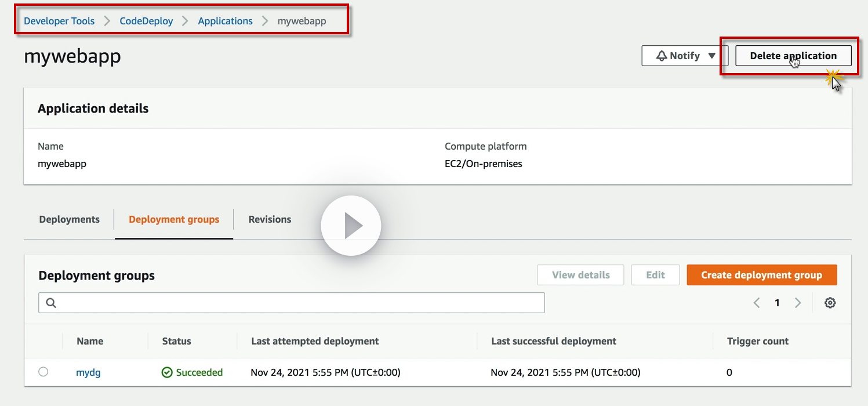Open the Revisions tab

270,219
